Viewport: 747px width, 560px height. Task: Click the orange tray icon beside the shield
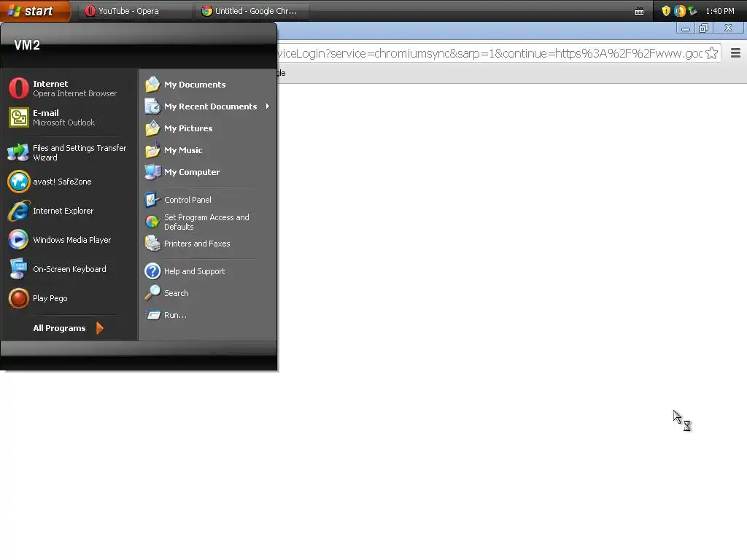(x=679, y=11)
